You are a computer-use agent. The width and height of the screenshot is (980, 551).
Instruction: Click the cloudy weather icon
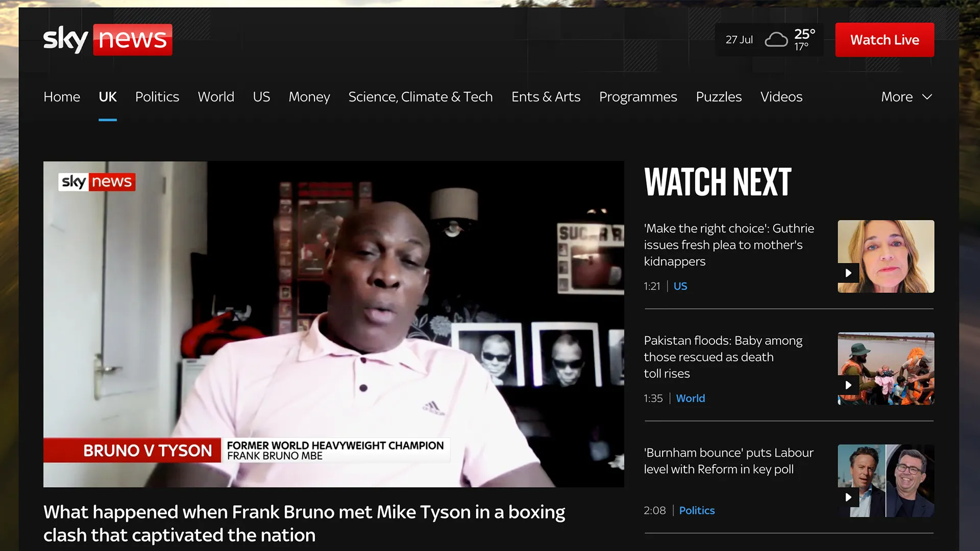click(776, 40)
